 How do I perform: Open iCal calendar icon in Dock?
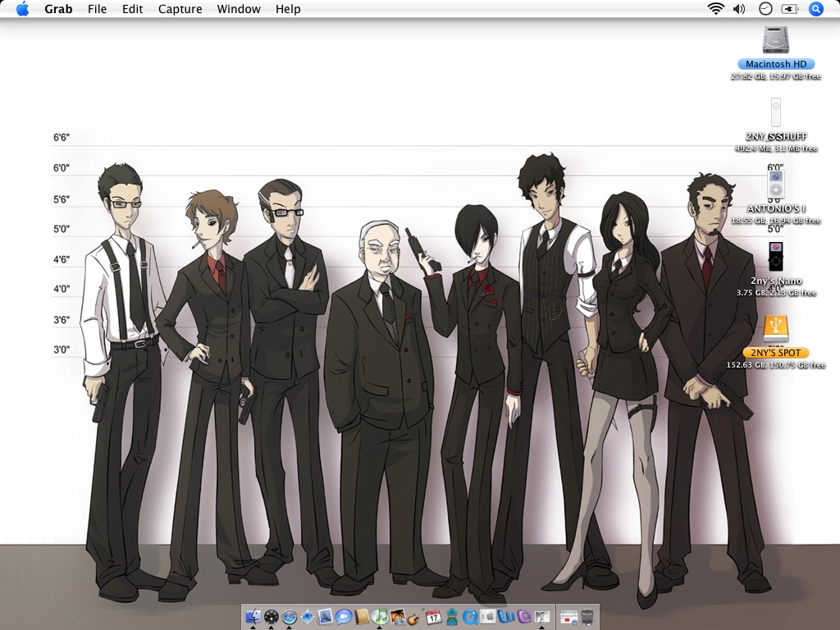(x=433, y=617)
